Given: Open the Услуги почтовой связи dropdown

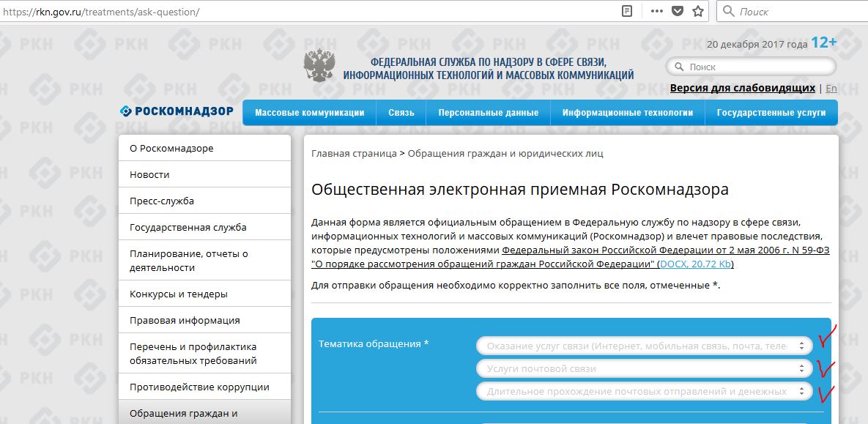Looking at the screenshot, I should click(645, 368).
